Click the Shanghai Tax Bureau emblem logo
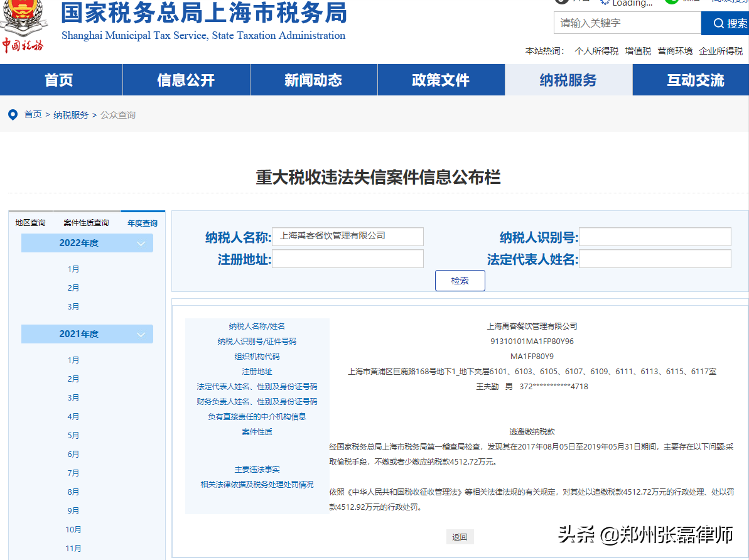Viewport: 749px width, 560px height. coord(24,24)
